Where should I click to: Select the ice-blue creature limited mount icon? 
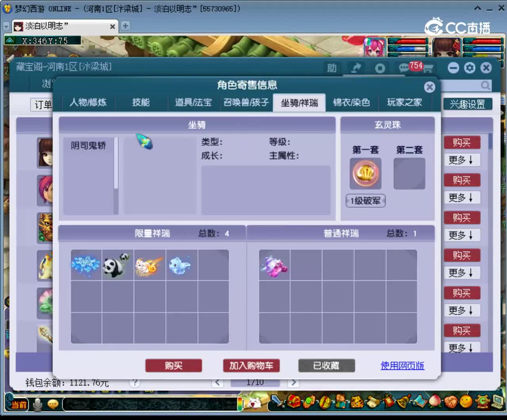pos(180,265)
